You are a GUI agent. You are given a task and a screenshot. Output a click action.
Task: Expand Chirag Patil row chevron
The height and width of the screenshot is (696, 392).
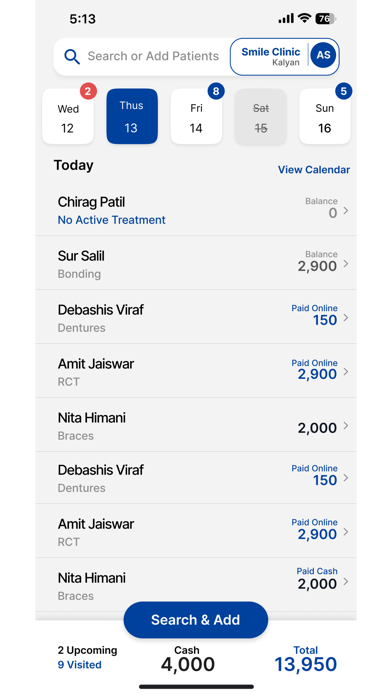pos(346,211)
